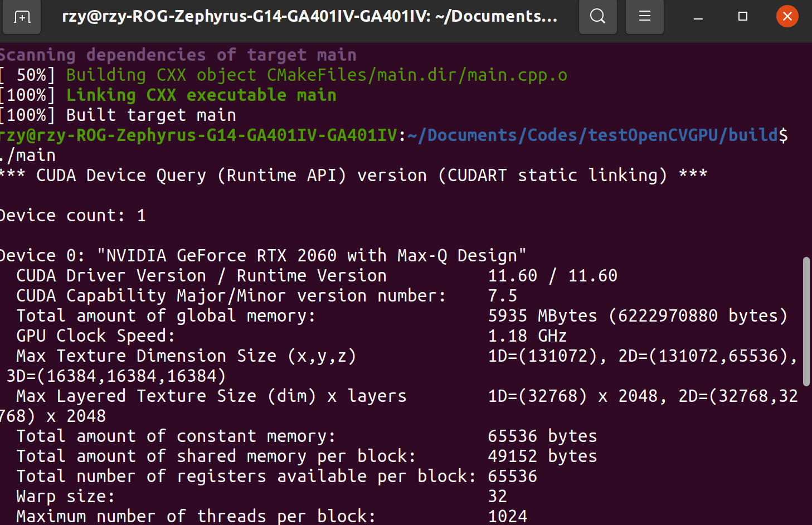Click 'Linking CXX executable main' text
The image size is (812, 525).
click(x=201, y=95)
